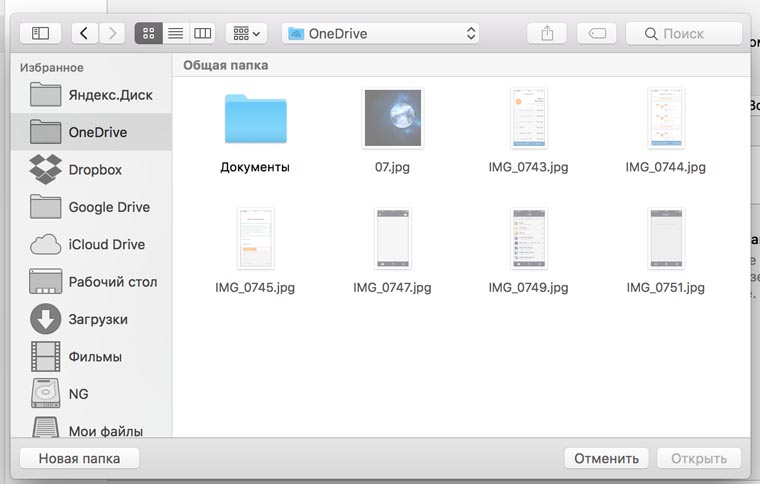Viewport: 760px width, 484px height.
Task: Go to Загрузки in the sidebar
Action: pyautogui.click(x=91, y=319)
